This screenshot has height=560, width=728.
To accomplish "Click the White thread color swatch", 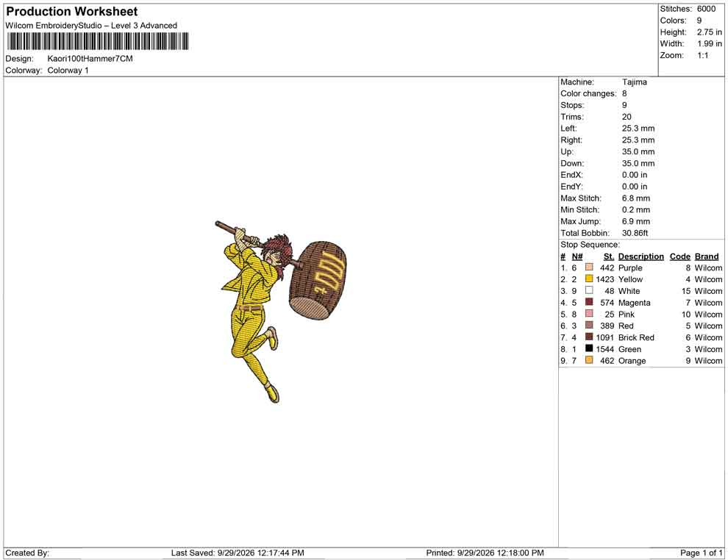I will [x=589, y=290].
